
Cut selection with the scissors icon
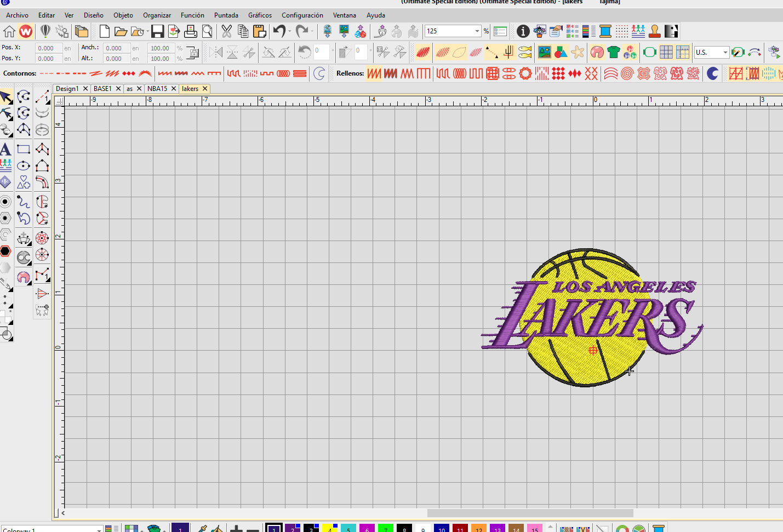click(x=226, y=31)
